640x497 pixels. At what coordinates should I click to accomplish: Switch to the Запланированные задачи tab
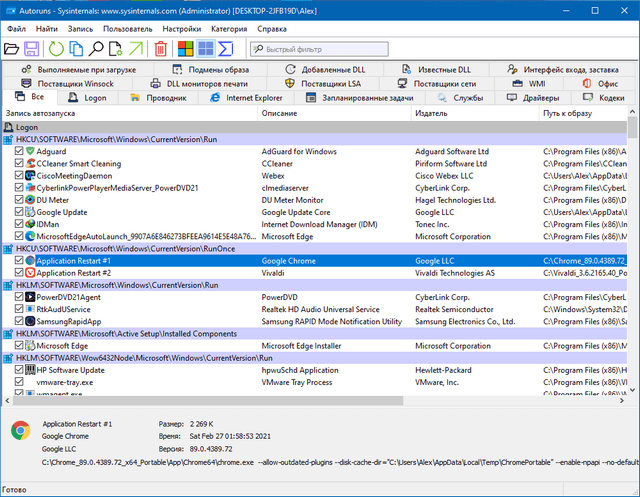click(x=359, y=98)
